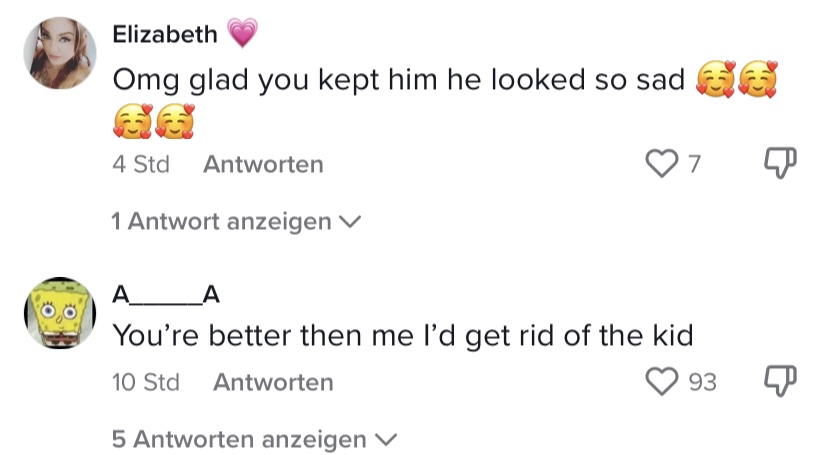
Task: Expand 1 Antwort anzeigen replies
Action: (236, 221)
